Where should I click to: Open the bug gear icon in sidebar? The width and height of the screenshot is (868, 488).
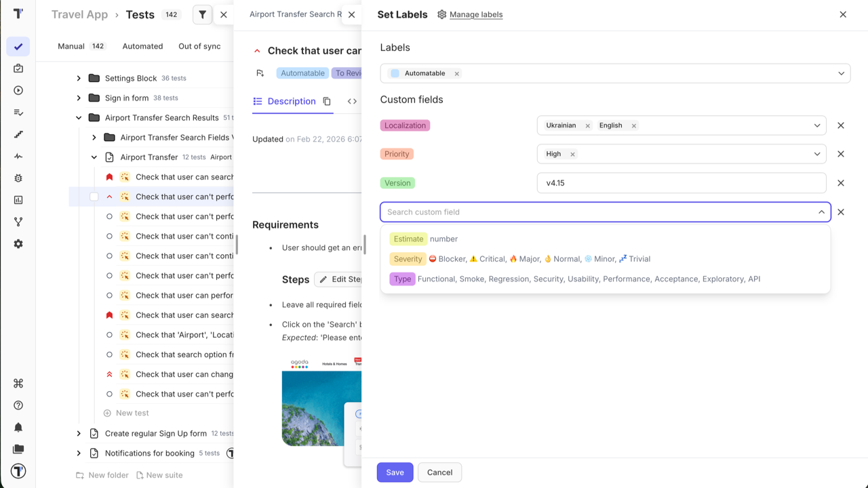coord(18,178)
